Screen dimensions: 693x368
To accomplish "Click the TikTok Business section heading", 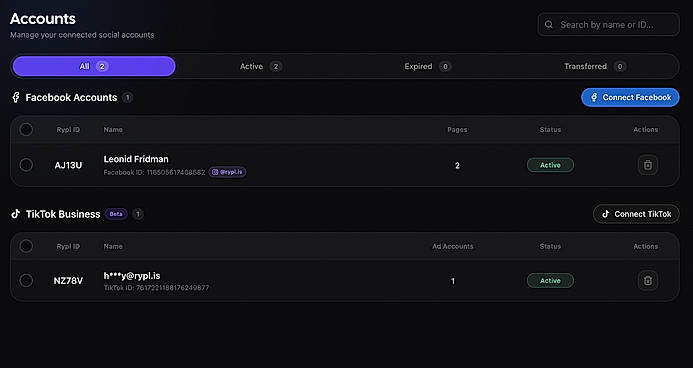I will coord(63,214).
